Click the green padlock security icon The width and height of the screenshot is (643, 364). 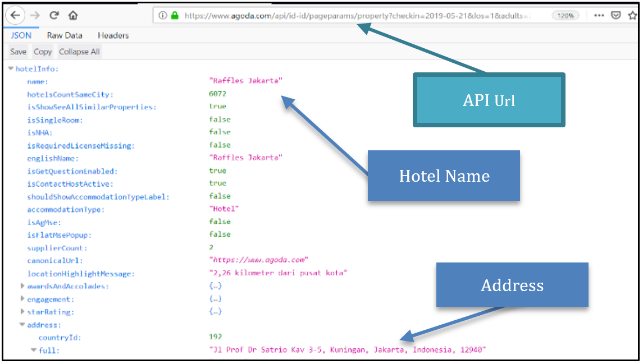coord(175,16)
